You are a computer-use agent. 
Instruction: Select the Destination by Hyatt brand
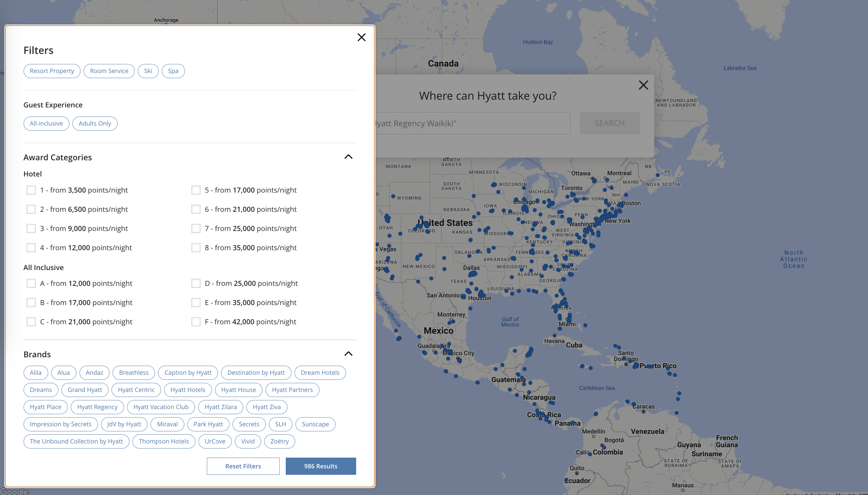click(256, 373)
